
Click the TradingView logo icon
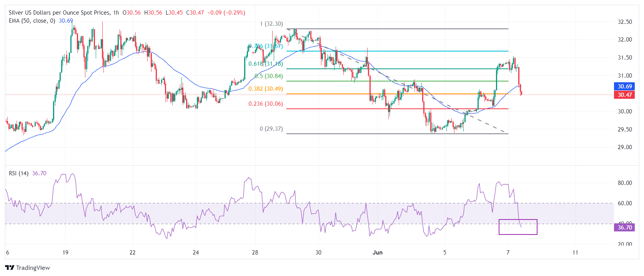10,268
